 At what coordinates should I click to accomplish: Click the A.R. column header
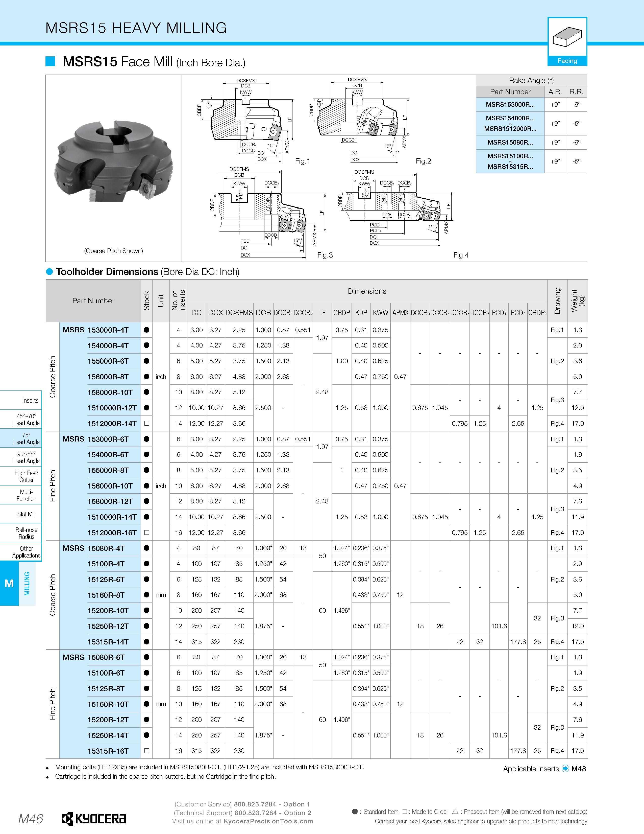tap(555, 92)
